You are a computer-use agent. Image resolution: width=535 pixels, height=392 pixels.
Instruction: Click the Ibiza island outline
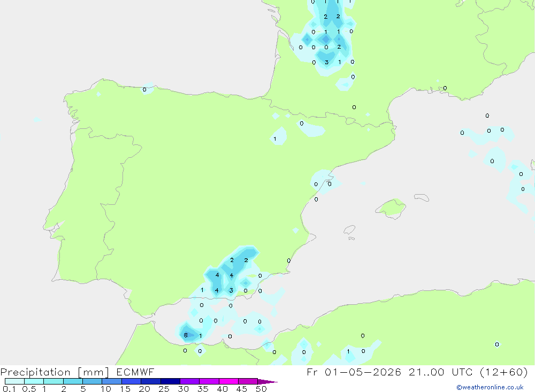click(x=349, y=230)
